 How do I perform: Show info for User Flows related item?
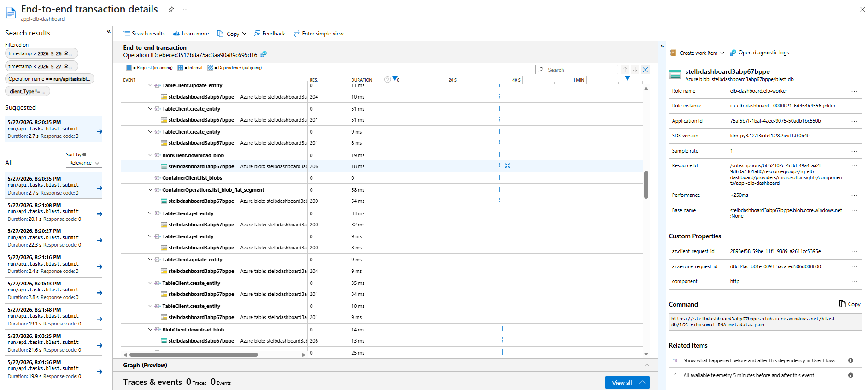[x=850, y=360]
